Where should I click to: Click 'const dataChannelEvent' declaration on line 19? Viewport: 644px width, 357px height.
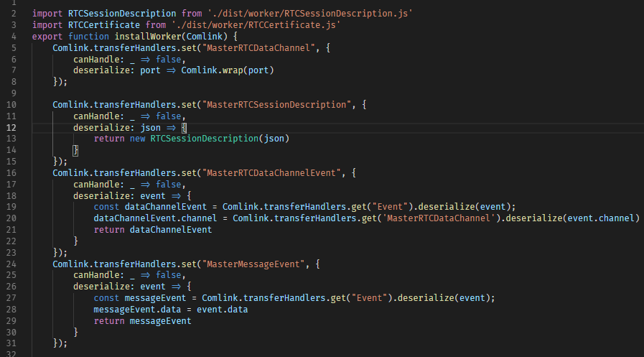click(x=150, y=207)
